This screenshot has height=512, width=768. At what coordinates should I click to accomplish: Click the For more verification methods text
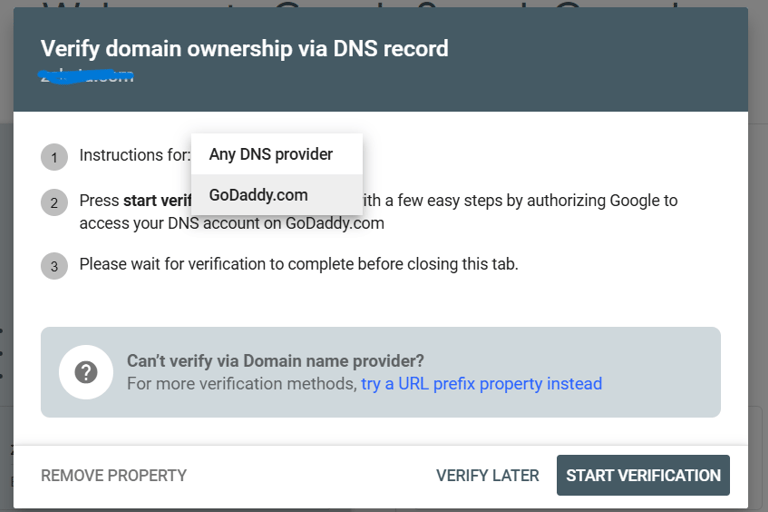(x=242, y=384)
